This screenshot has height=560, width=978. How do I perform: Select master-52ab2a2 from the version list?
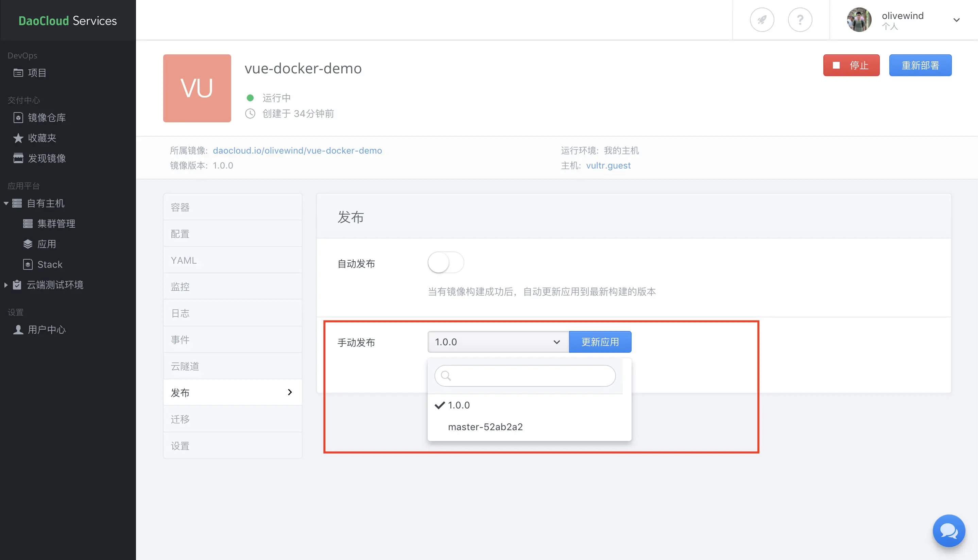(529, 427)
